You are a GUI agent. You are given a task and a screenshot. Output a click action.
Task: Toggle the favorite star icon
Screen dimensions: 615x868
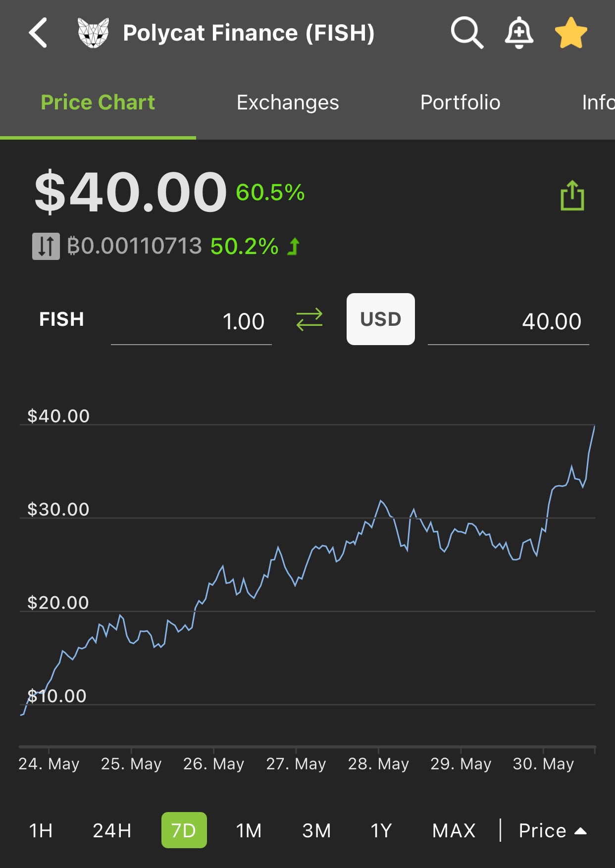[571, 33]
